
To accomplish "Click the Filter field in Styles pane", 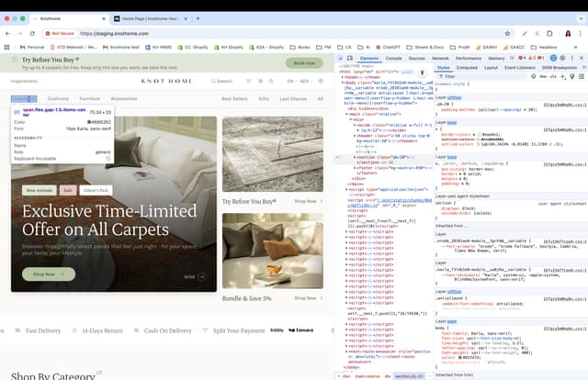I will click(x=481, y=76).
